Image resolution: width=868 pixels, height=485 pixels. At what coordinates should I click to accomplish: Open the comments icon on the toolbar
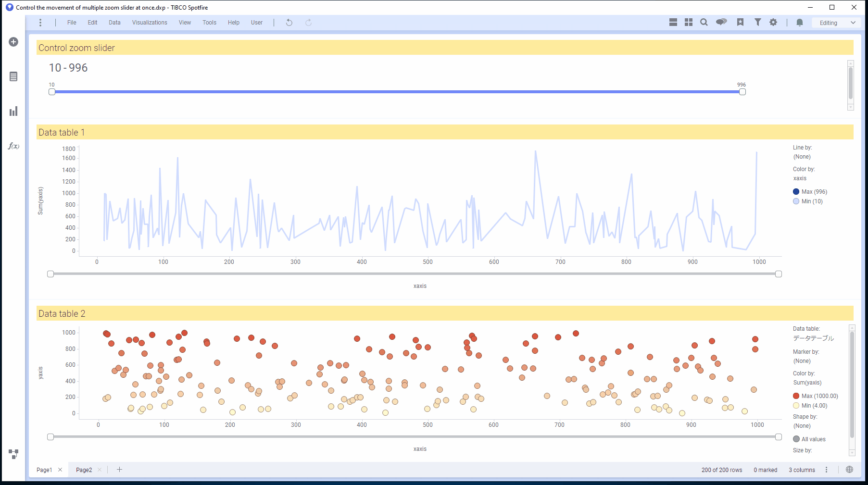point(721,22)
